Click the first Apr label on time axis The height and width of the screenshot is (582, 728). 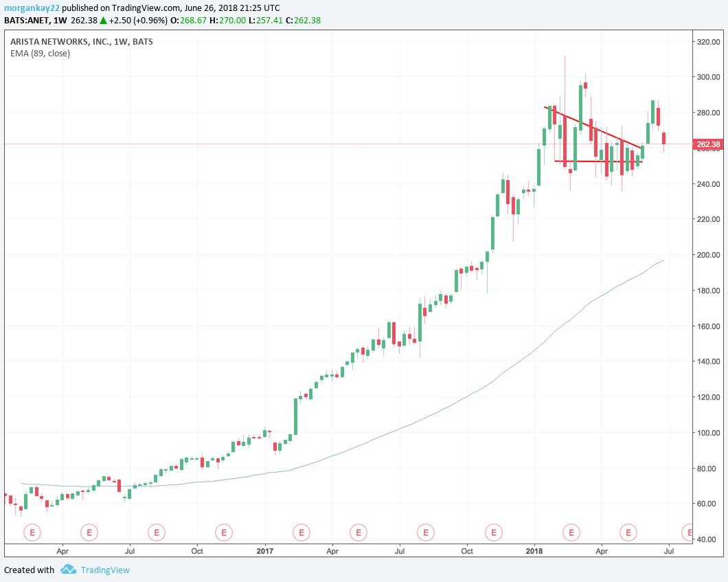[x=62, y=551]
